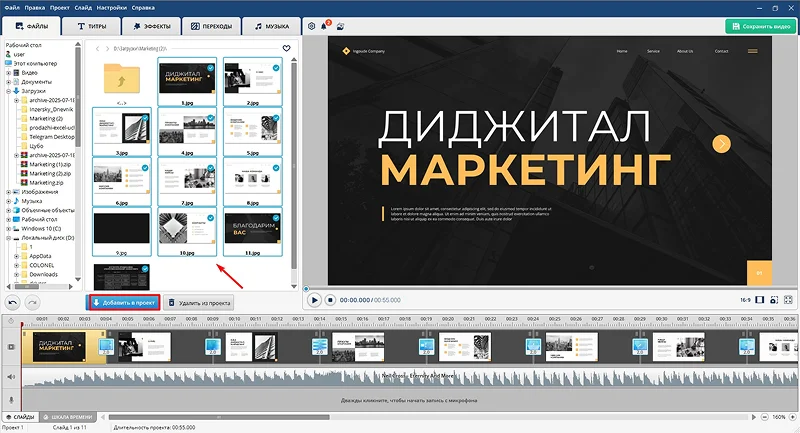Select the Marketing (2) folder in the tree

click(46, 119)
